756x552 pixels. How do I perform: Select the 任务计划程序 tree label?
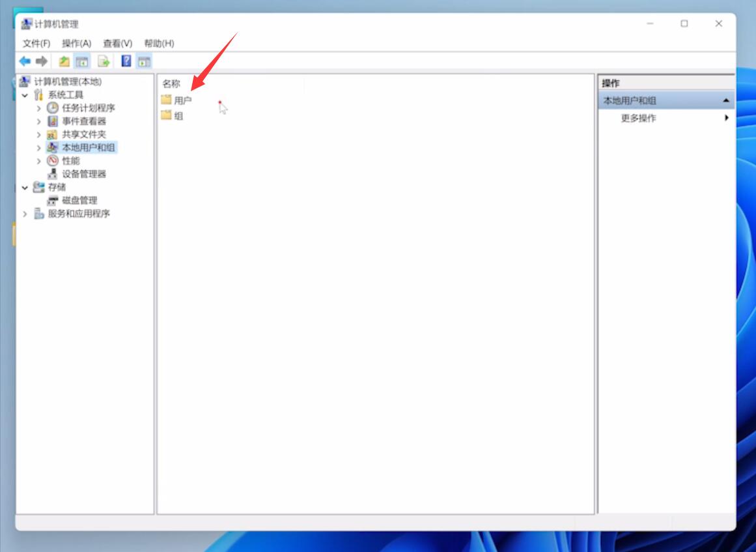(89, 108)
